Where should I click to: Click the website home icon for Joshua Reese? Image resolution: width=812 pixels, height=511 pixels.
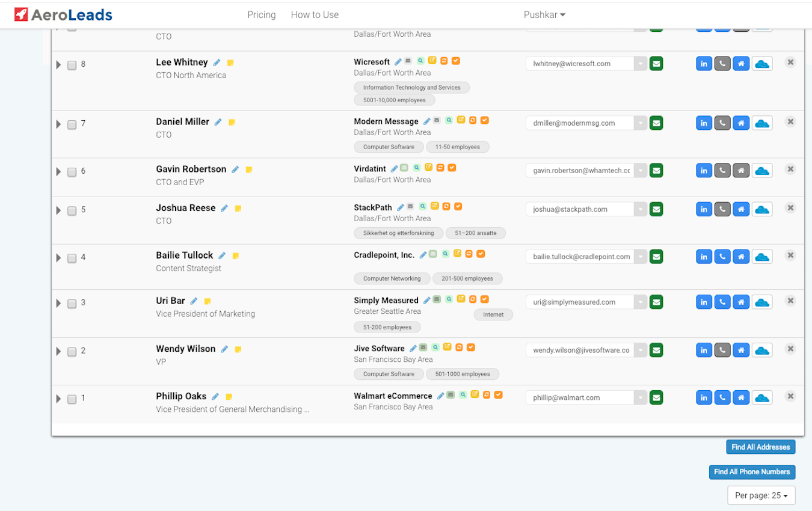pos(740,209)
